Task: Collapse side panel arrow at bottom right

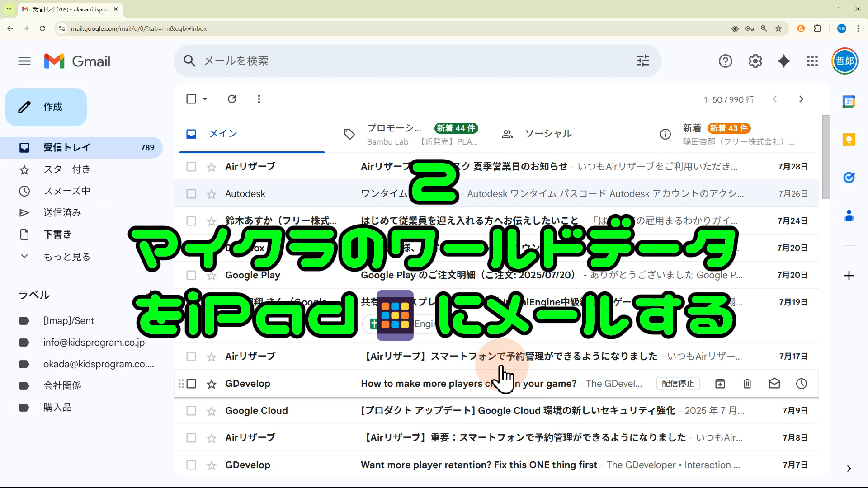Action: (x=849, y=469)
